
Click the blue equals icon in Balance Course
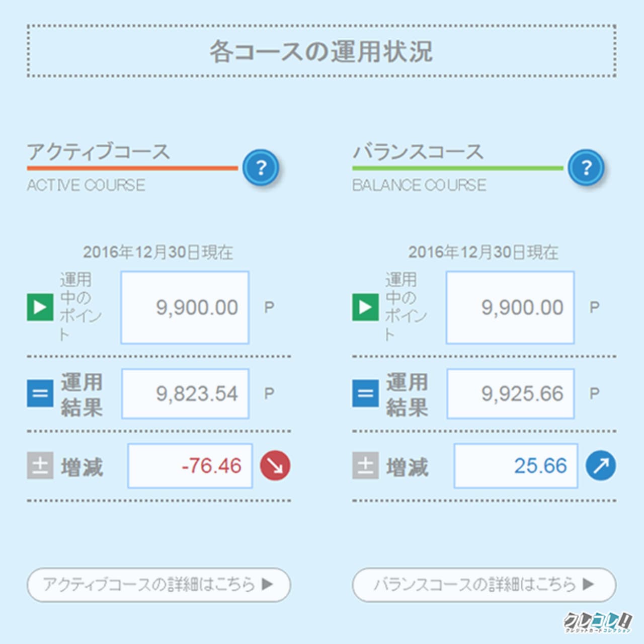click(365, 393)
